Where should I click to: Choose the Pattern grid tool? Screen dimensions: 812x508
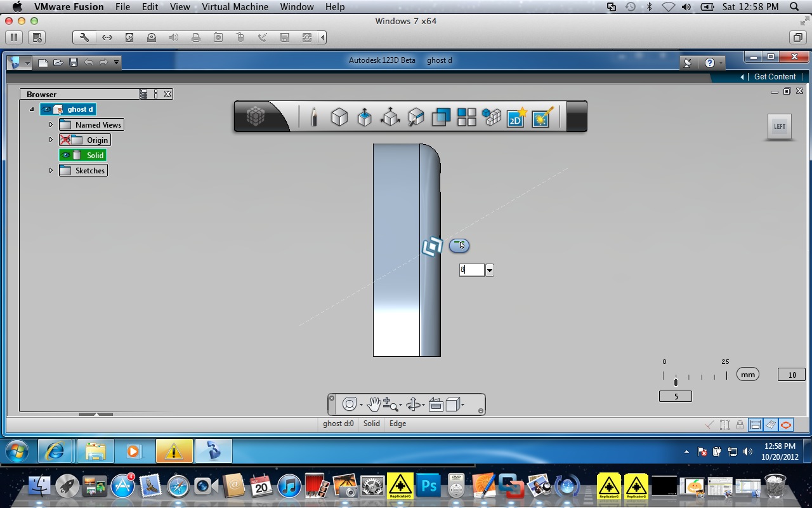(x=467, y=117)
